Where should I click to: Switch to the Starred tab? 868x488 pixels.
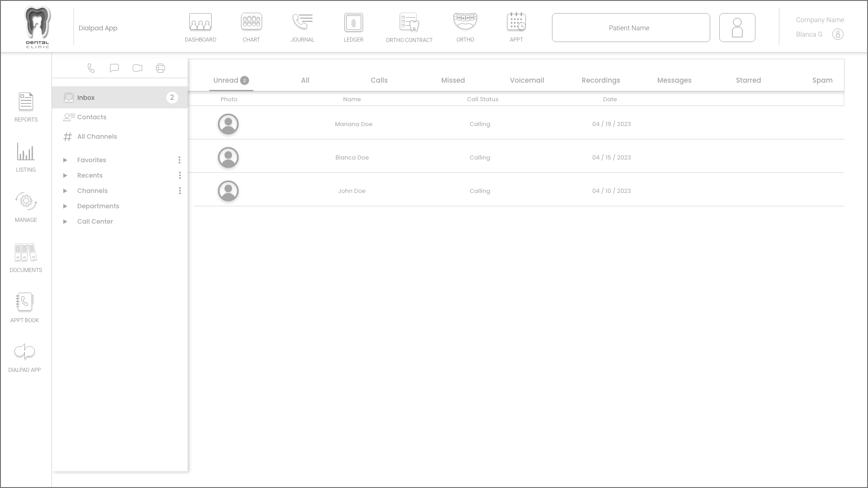tap(748, 80)
